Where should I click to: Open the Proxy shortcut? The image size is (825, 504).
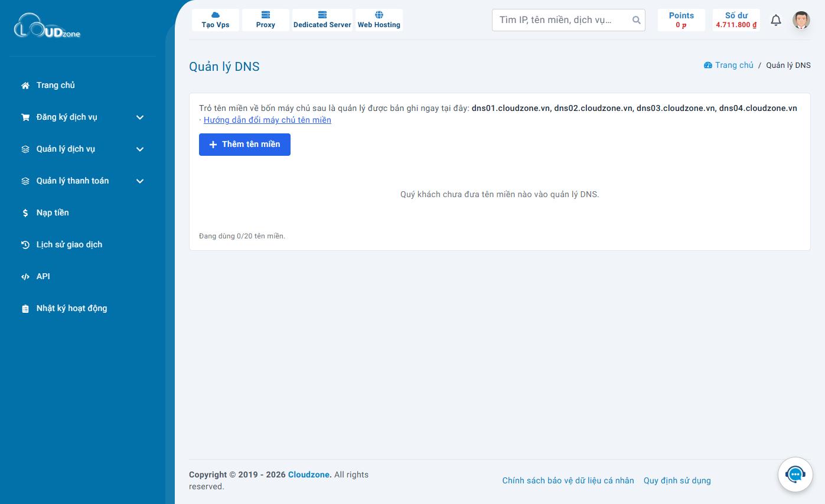pos(266,20)
